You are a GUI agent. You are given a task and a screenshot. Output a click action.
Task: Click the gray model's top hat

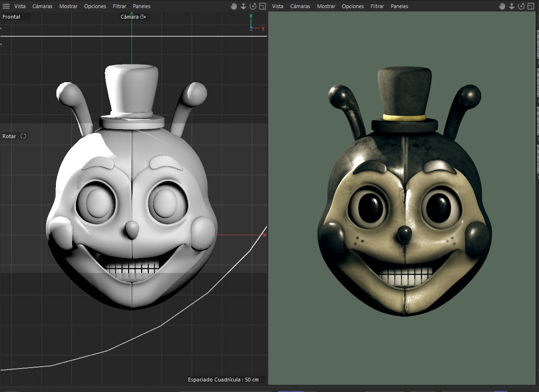(132, 96)
